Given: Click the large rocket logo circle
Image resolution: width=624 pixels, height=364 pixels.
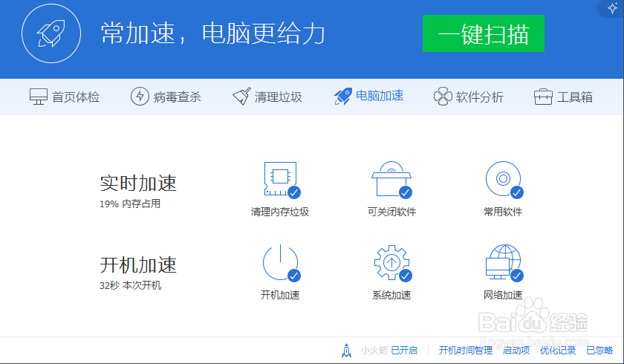Looking at the screenshot, I should pos(51,33).
